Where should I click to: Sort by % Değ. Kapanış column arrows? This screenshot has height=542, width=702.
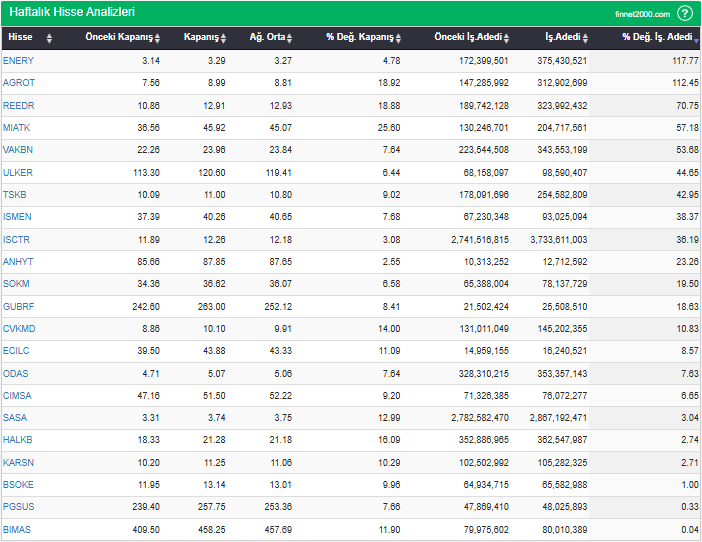398,38
